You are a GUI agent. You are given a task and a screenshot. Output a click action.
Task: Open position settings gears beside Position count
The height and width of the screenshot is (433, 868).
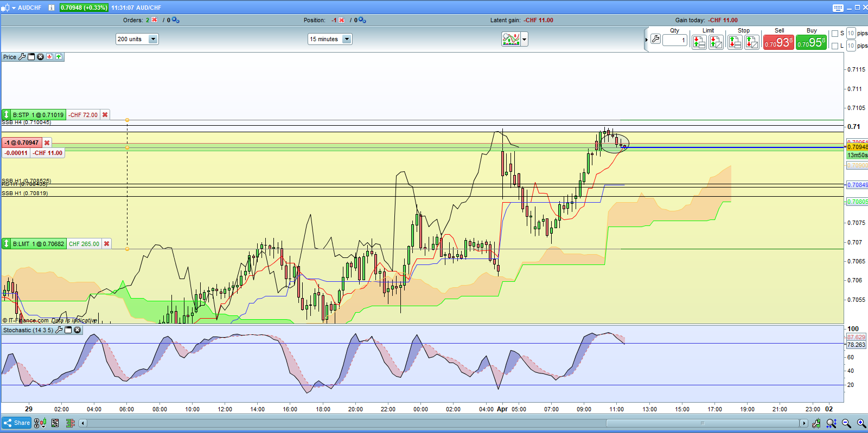362,20
